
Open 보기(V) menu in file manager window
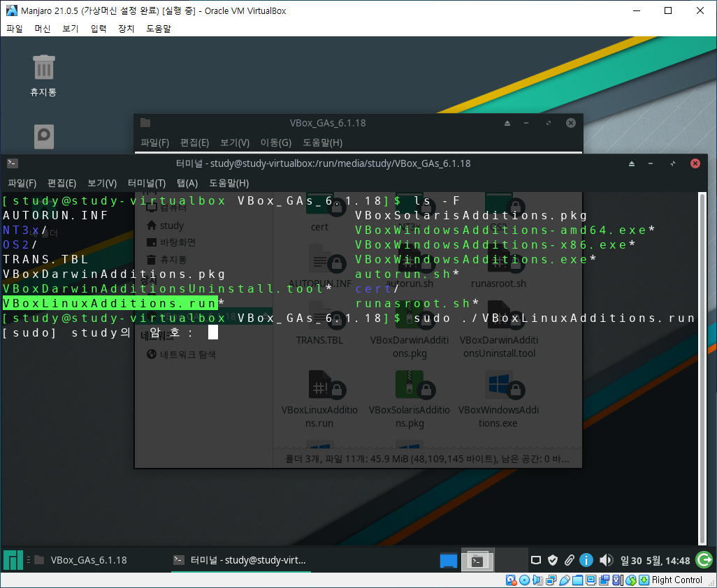235,142
